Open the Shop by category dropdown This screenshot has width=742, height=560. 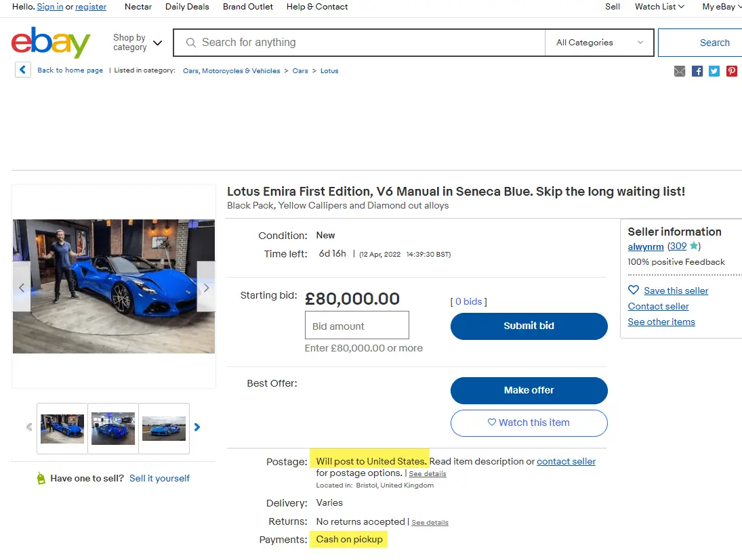(138, 43)
